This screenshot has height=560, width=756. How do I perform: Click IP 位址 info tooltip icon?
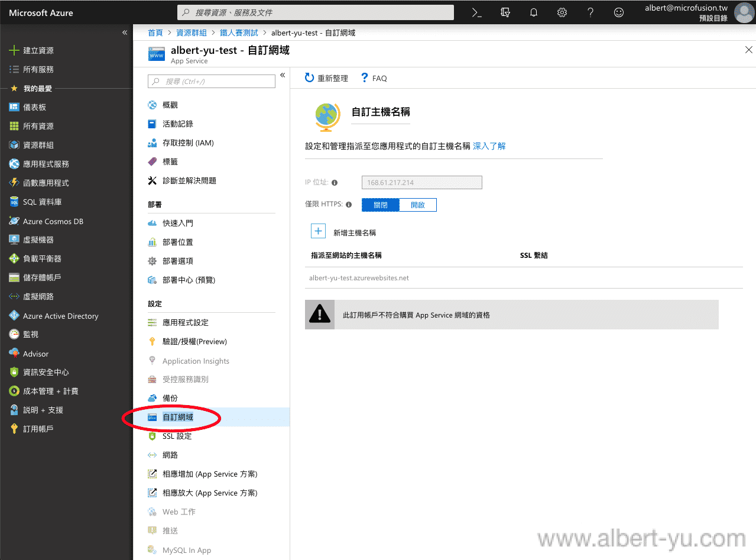(335, 183)
